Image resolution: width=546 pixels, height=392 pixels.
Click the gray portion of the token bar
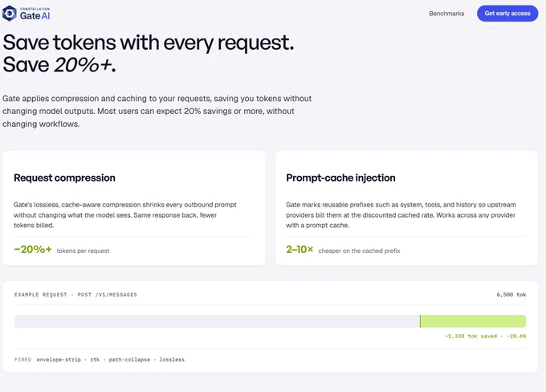pos(217,321)
